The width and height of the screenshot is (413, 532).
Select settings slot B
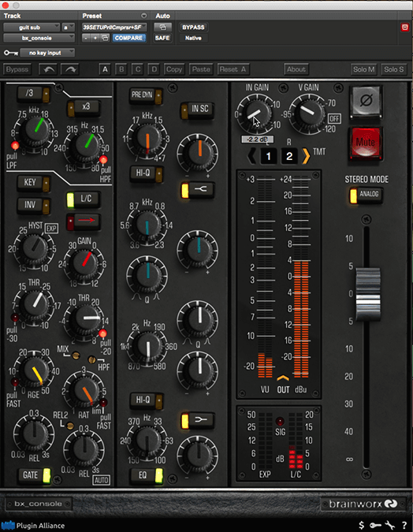[x=121, y=69]
